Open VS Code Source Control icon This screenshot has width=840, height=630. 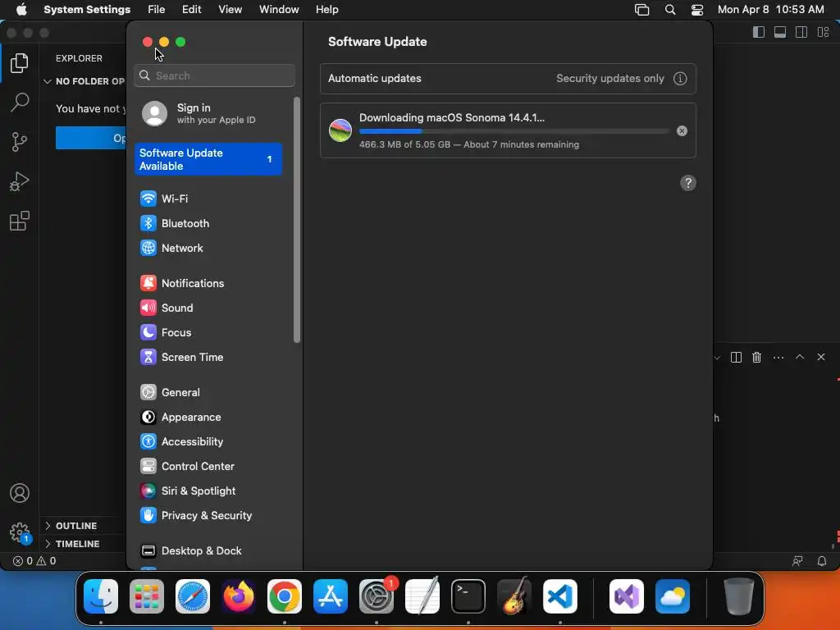(20, 142)
